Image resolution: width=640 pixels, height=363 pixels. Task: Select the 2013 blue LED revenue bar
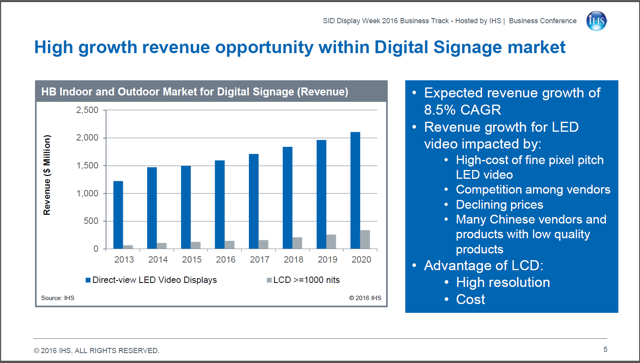(x=118, y=215)
